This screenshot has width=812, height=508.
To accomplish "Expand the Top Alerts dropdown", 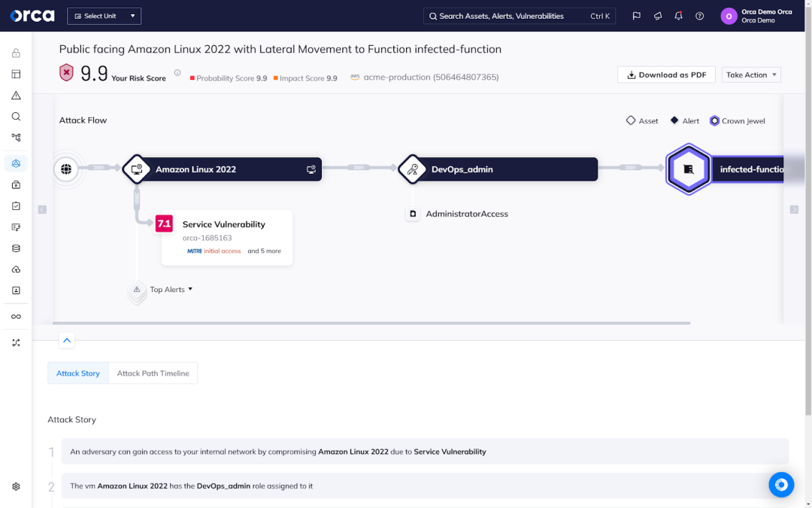I will (171, 289).
